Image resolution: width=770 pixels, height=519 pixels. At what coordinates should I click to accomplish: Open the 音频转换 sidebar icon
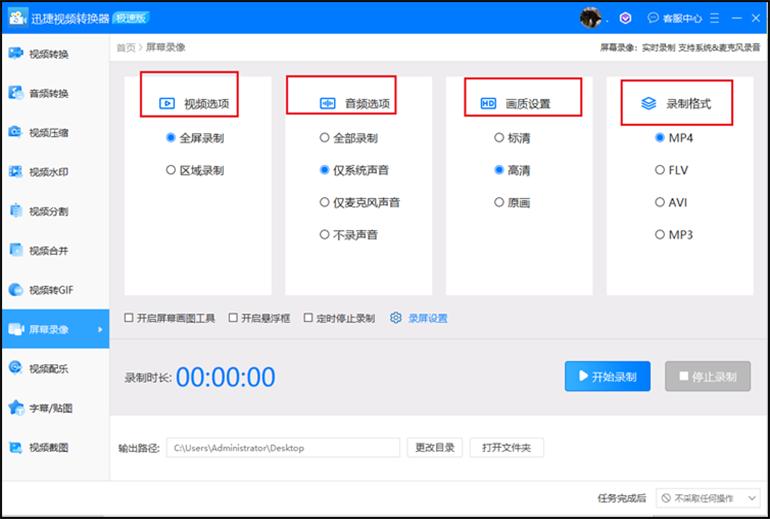[x=16, y=92]
